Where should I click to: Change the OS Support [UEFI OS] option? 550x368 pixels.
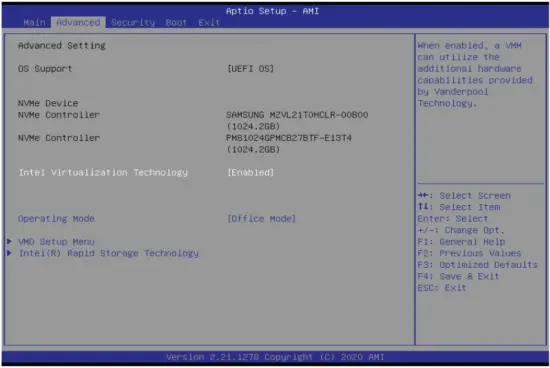click(250, 68)
